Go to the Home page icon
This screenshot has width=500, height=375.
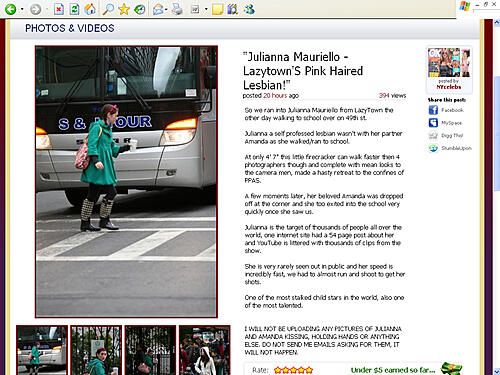[90, 9]
